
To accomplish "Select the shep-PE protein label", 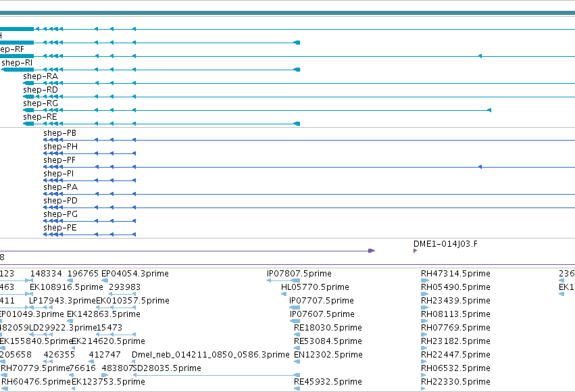I will pos(60,228).
